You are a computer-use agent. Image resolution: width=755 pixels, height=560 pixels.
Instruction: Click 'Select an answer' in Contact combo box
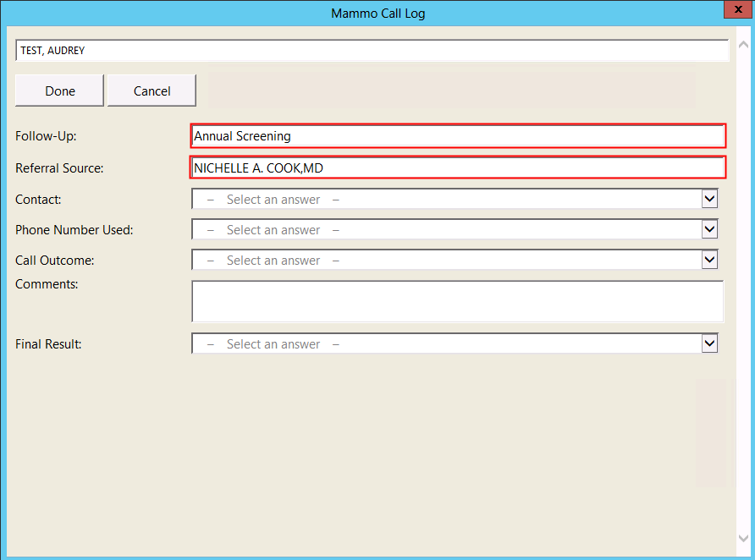tap(273, 200)
